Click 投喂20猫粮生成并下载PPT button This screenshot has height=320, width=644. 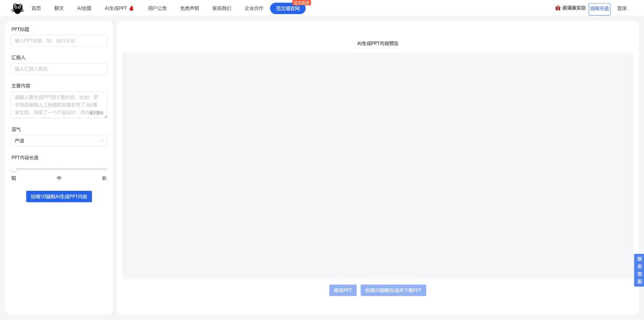point(393,290)
